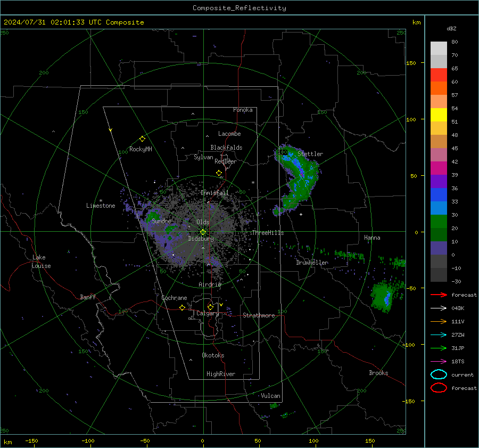The image size is (479, 448).
Task: Click the cyan 27ZW arrow in legend
Action: click(x=439, y=335)
